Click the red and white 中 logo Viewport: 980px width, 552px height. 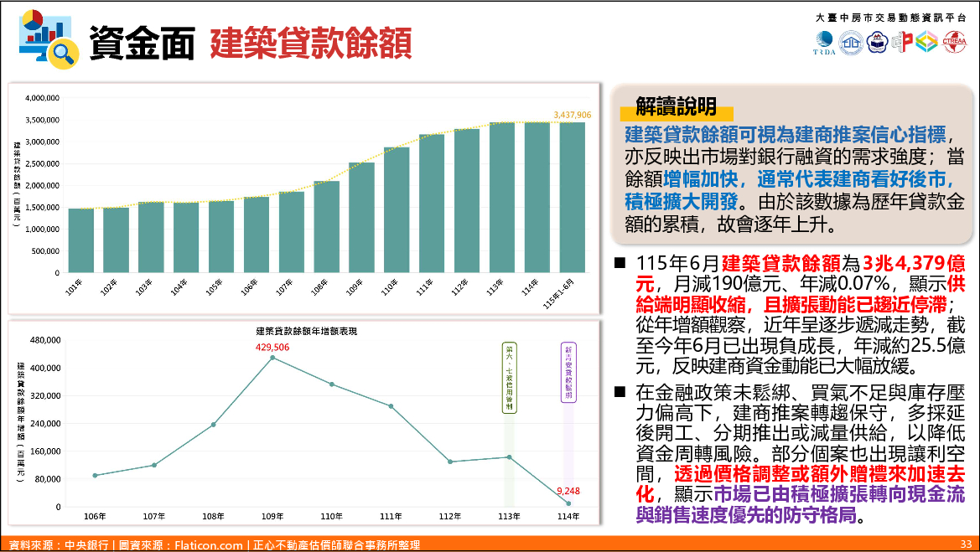point(902,42)
